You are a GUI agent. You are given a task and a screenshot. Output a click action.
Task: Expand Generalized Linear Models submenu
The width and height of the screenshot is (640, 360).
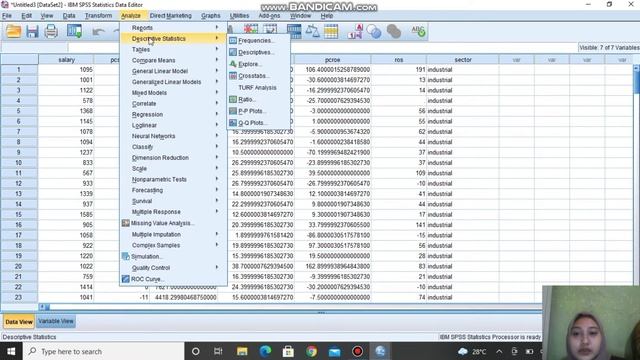[x=173, y=82]
